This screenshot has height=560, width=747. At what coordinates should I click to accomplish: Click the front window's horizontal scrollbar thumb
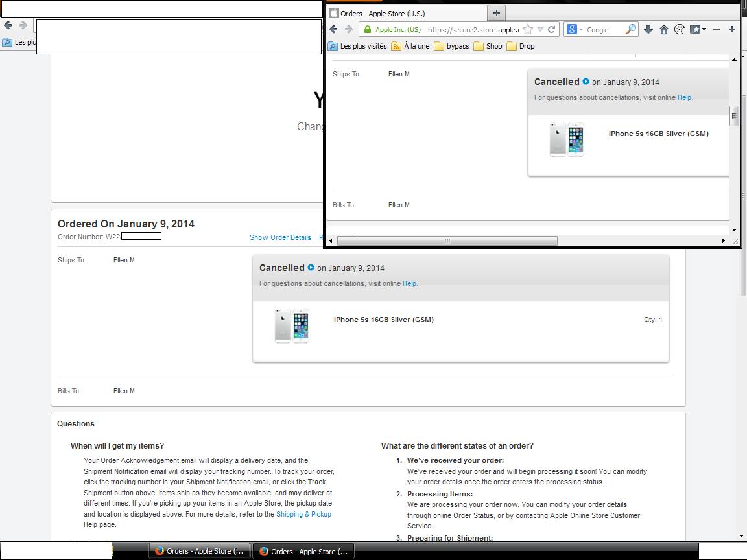(x=447, y=240)
